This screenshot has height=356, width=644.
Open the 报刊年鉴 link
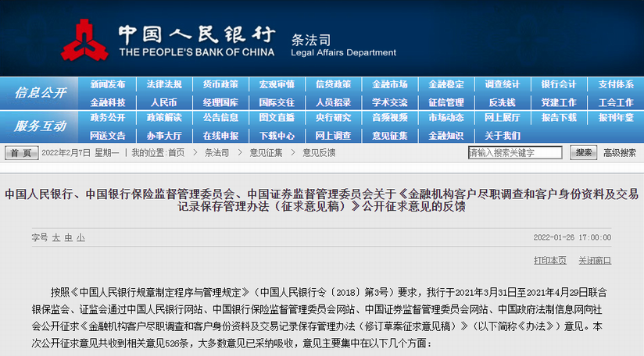click(x=616, y=118)
